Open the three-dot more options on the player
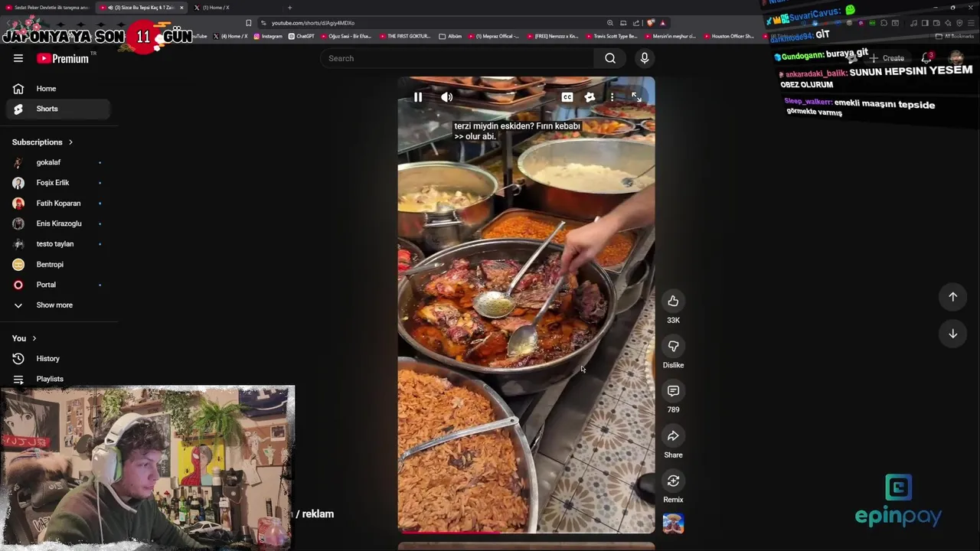Screen dimensions: 980x551 (612, 97)
